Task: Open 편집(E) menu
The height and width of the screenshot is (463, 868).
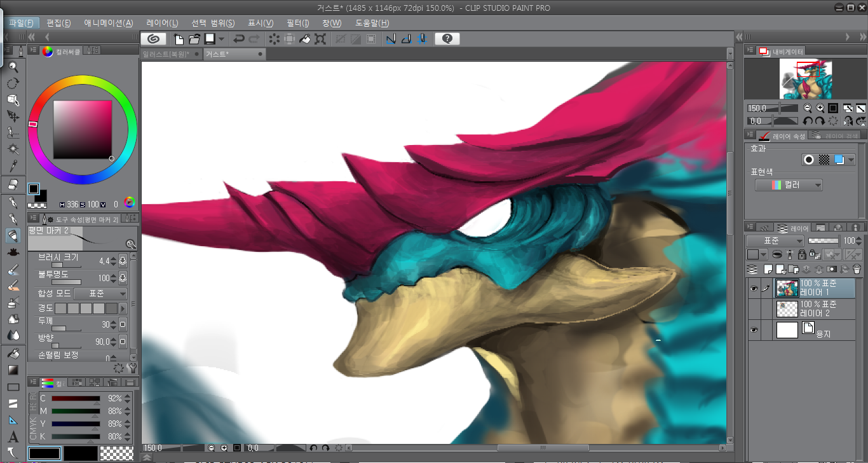Action: point(58,23)
